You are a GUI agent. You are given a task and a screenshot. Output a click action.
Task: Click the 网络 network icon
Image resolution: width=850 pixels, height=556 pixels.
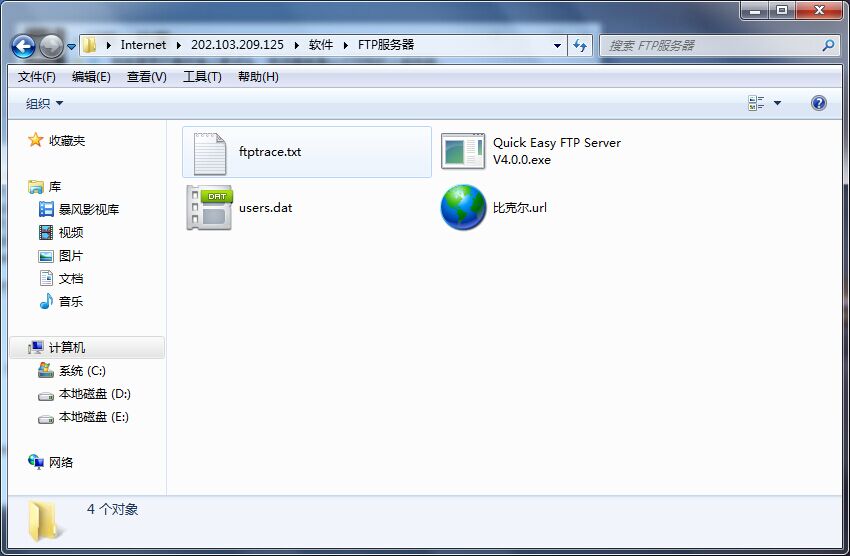click(36, 462)
